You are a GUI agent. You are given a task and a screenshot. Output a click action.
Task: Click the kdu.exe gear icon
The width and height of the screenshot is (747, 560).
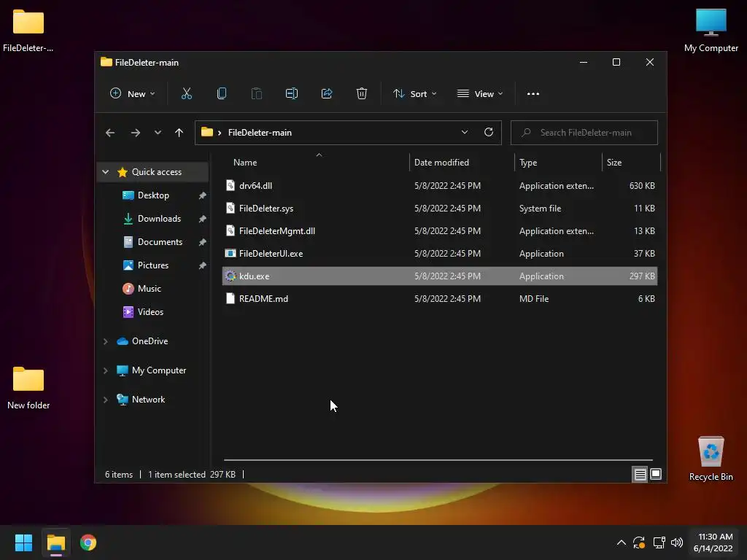230,276
